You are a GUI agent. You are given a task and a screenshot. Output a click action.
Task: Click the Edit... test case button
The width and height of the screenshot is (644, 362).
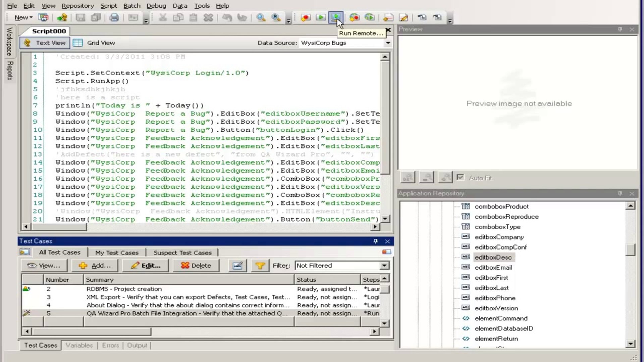point(146,265)
